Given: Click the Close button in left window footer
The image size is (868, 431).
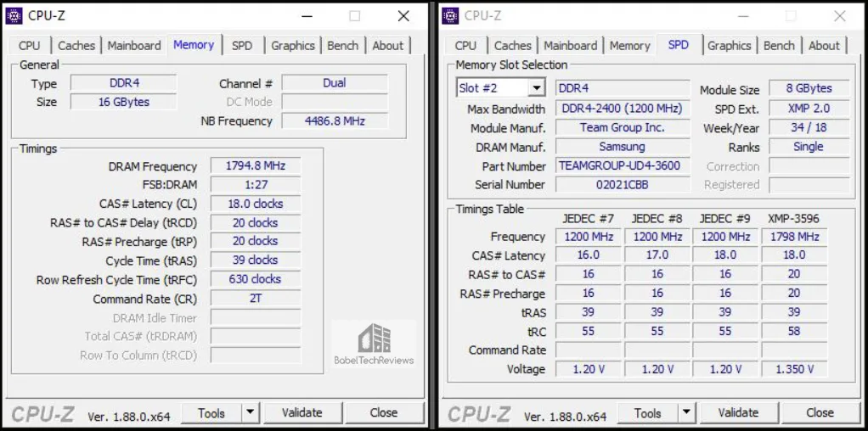Looking at the screenshot, I should click(x=384, y=412).
